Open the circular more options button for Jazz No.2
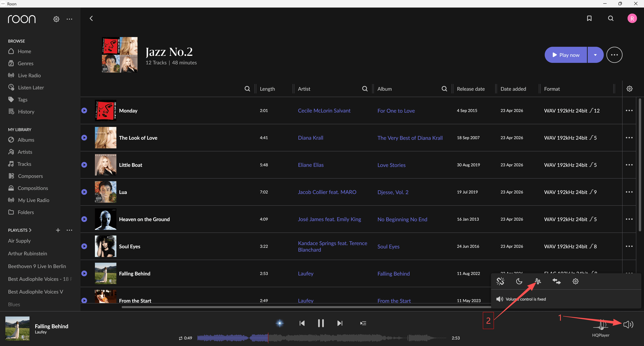Image resolution: width=644 pixels, height=346 pixels. tap(614, 55)
